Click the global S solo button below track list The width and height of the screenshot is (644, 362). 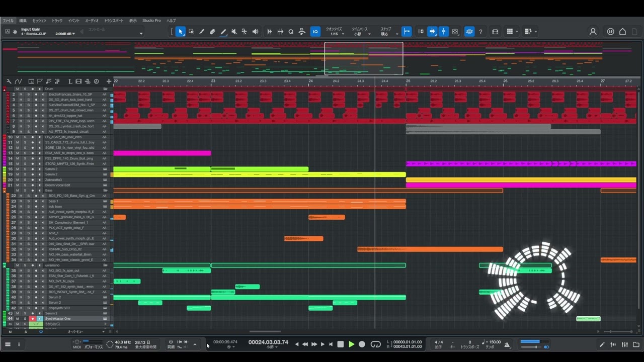point(26,332)
